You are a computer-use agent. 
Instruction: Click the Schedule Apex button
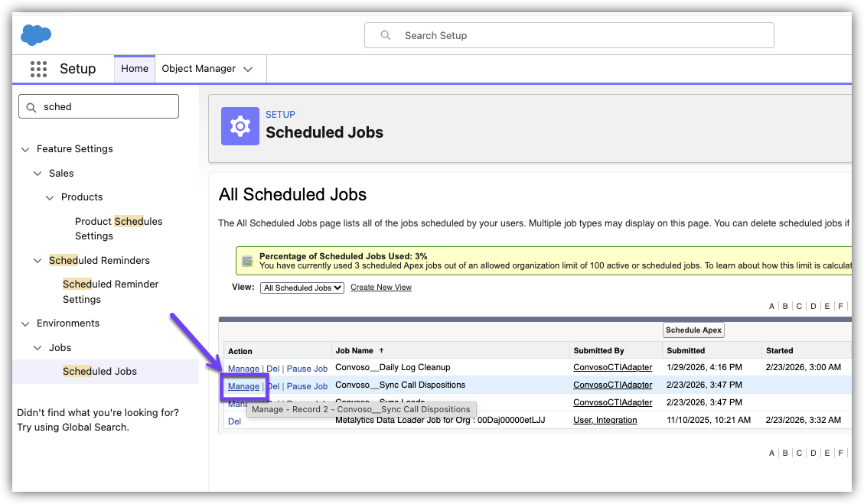pyautogui.click(x=693, y=330)
